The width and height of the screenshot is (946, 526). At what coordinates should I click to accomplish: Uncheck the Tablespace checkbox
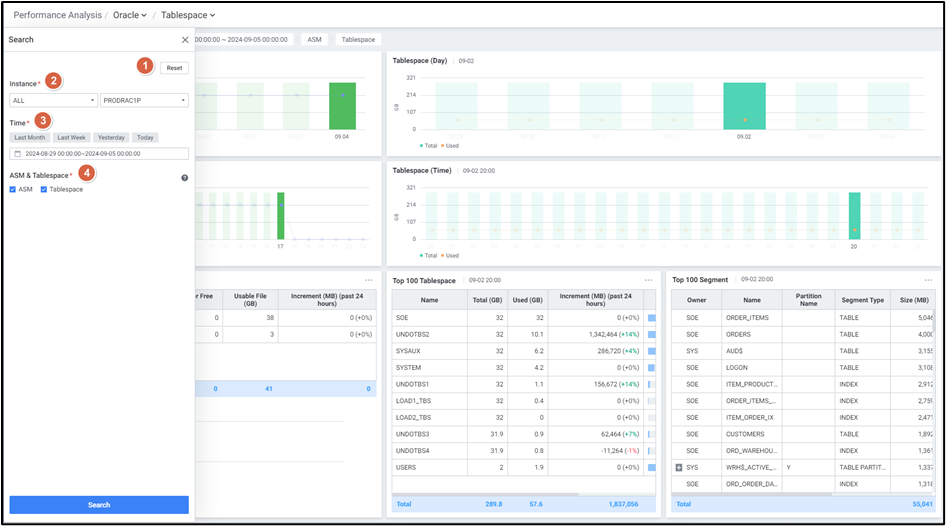[44, 189]
